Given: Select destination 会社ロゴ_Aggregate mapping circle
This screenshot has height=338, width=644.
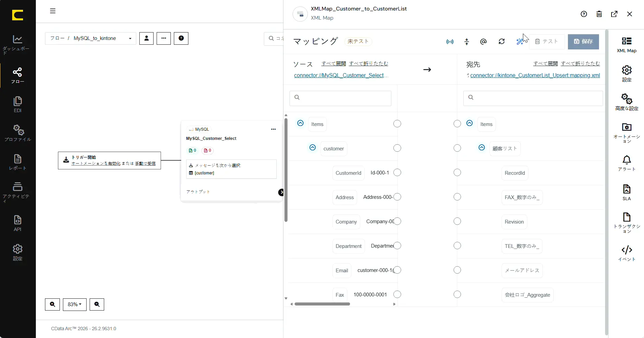Looking at the screenshot, I should pyautogui.click(x=457, y=294).
